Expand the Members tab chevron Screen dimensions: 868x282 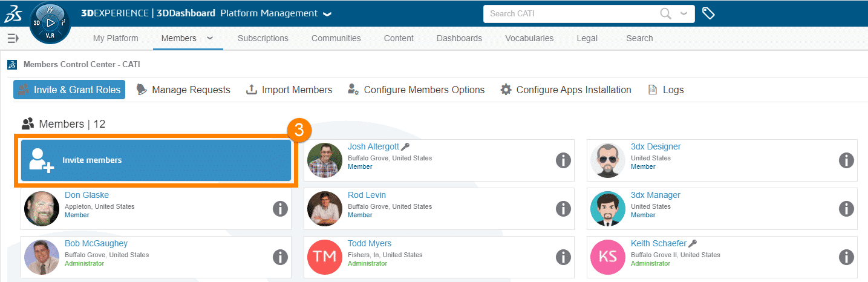click(x=210, y=38)
